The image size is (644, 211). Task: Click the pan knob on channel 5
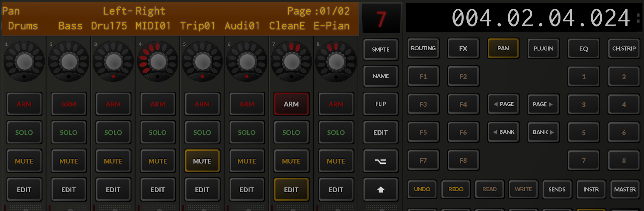tap(203, 62)
